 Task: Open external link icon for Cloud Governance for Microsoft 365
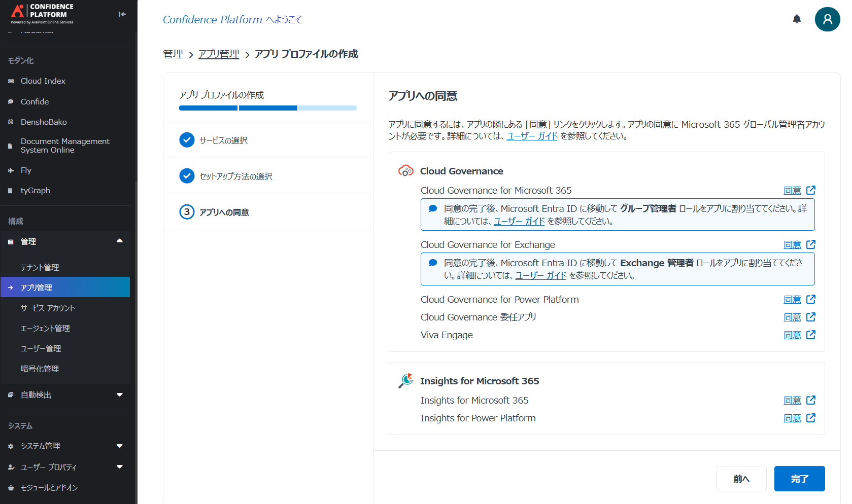[x=811, y=190]
